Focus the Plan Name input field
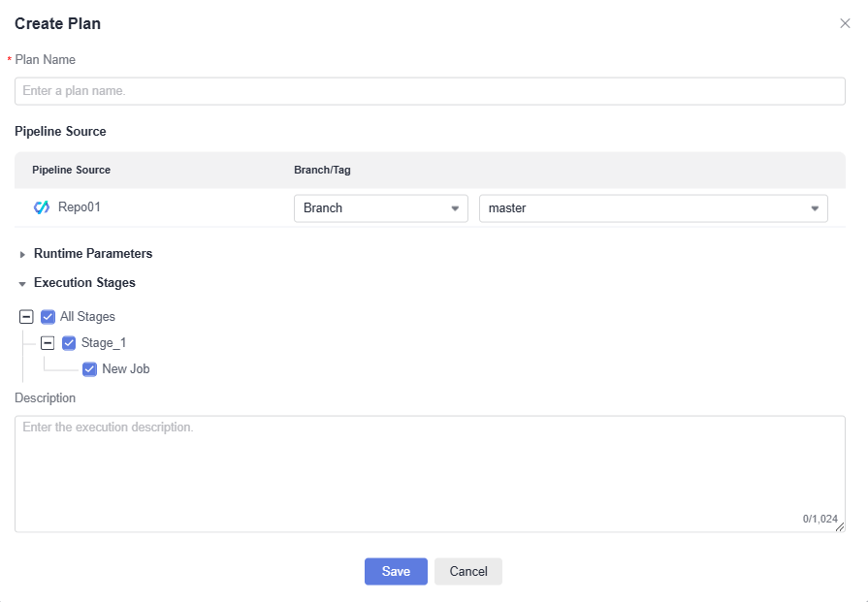 (430, 91)
